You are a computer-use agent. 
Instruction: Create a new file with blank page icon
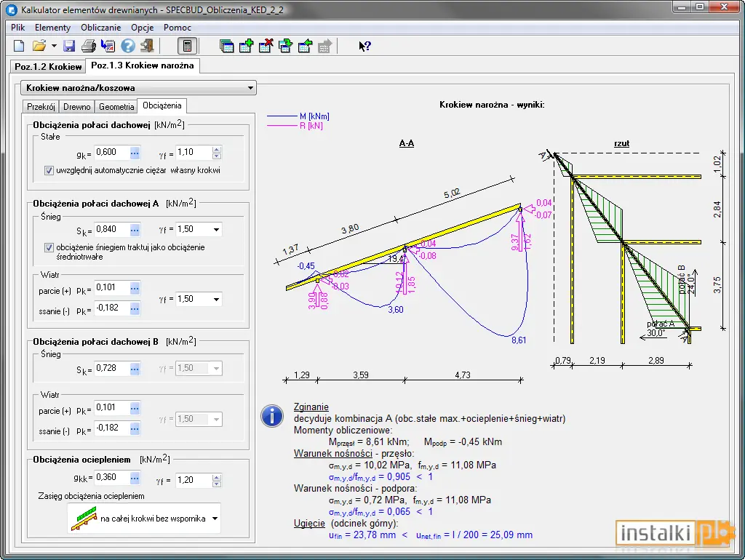tap(19, 46)
